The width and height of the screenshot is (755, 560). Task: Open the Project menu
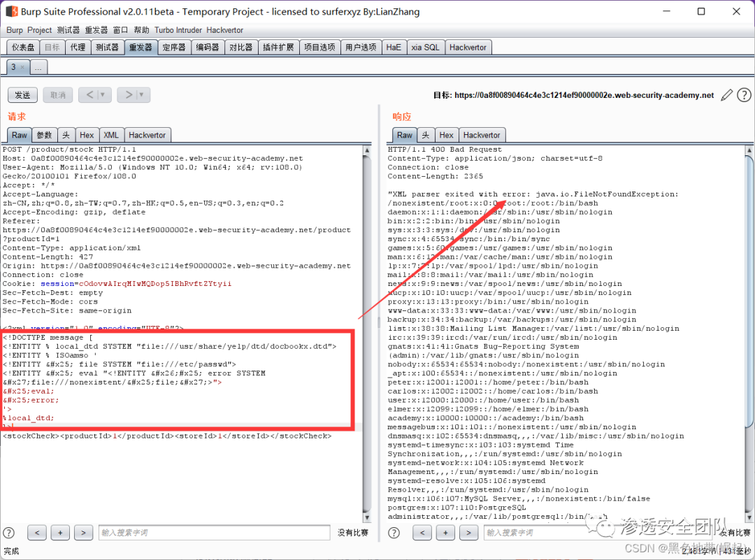point(39,30)
